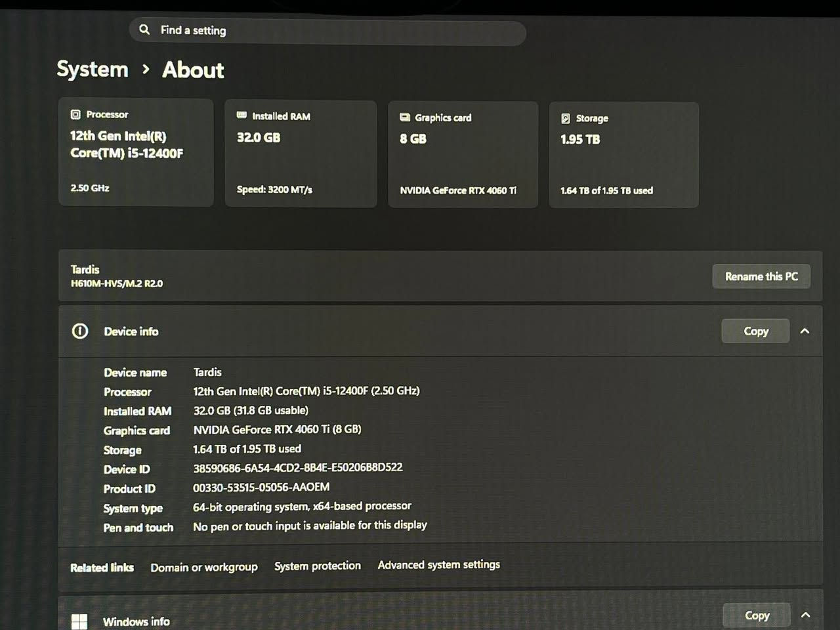Image resolution: width=840 pixels, height=630 pixels.
Task: Click the Device ID label
Action: tap(127, 469)
